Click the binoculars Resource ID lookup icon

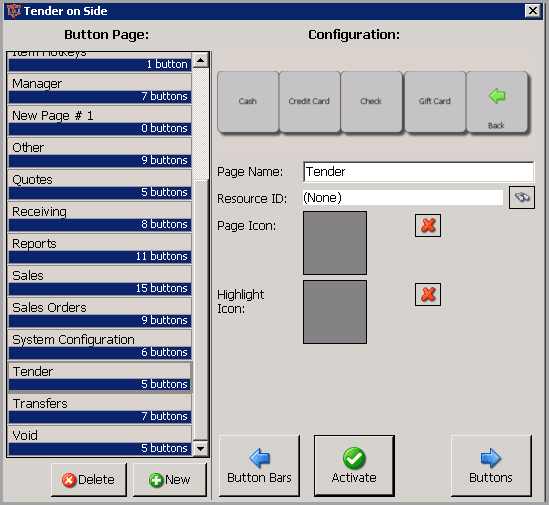(x=522, y=198)
